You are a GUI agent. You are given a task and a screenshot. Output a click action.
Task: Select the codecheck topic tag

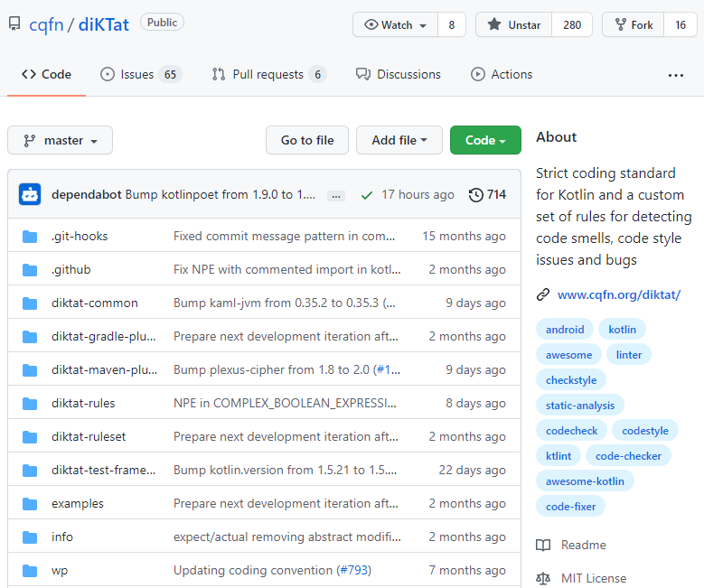tap(571, 431)
